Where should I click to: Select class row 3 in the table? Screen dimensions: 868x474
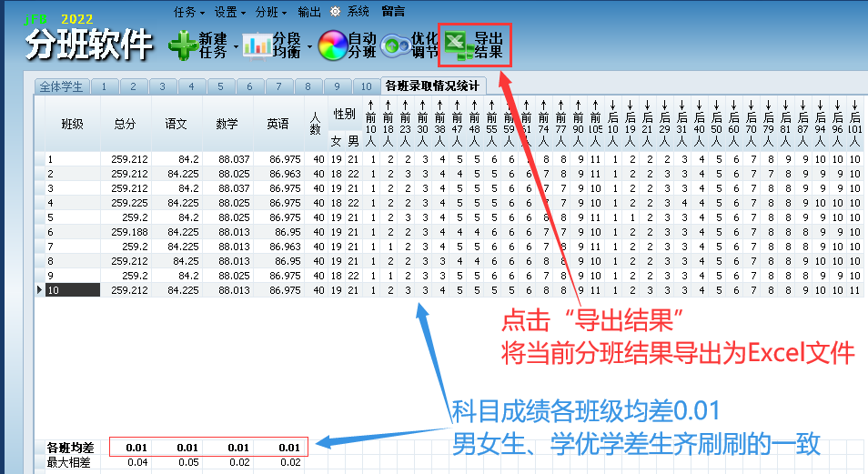[x=449, y=188]
